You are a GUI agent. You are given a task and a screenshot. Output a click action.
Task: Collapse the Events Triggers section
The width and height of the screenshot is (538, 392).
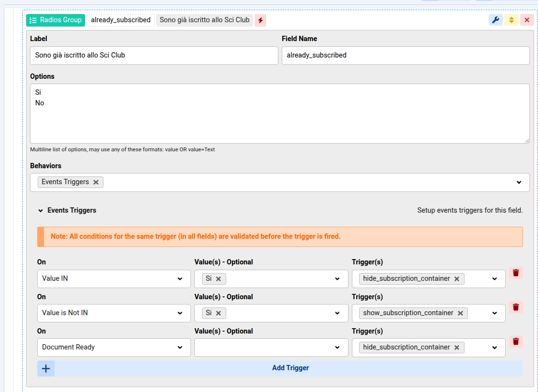click(x=41, y=211)
